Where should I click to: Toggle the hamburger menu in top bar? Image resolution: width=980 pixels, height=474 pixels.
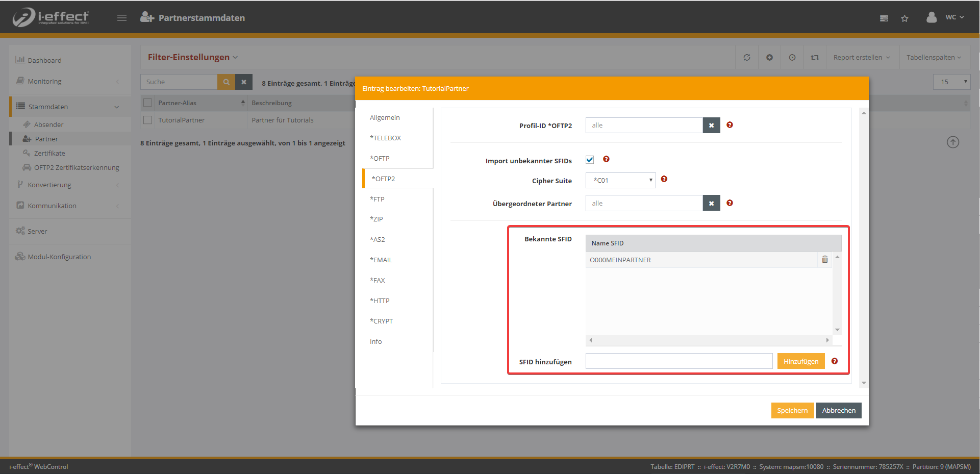(121, 18)
